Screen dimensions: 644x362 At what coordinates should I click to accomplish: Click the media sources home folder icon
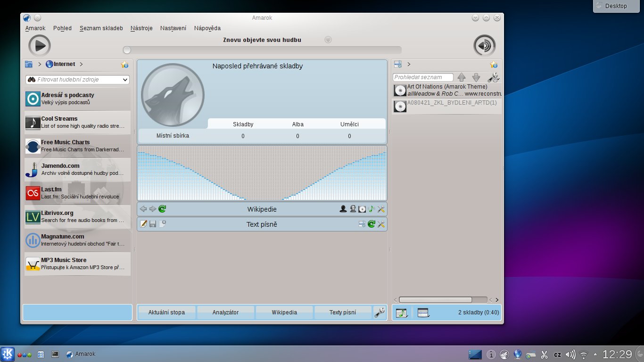(29, 64)
